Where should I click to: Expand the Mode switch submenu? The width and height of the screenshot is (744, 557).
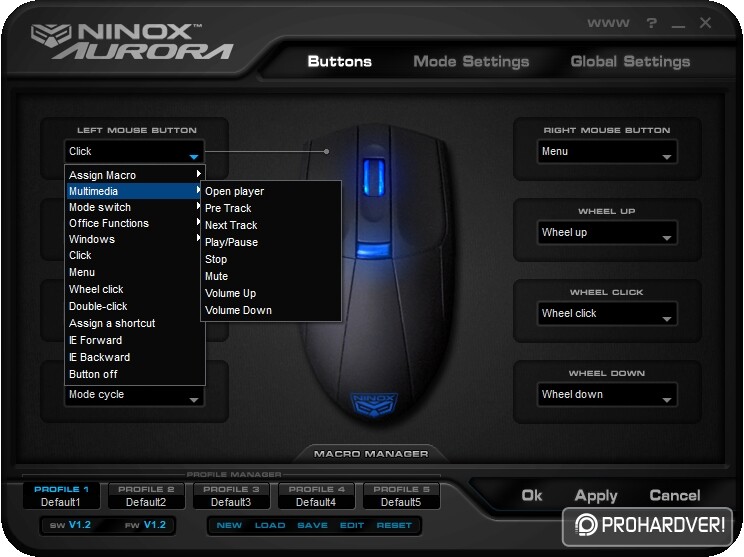135,207
